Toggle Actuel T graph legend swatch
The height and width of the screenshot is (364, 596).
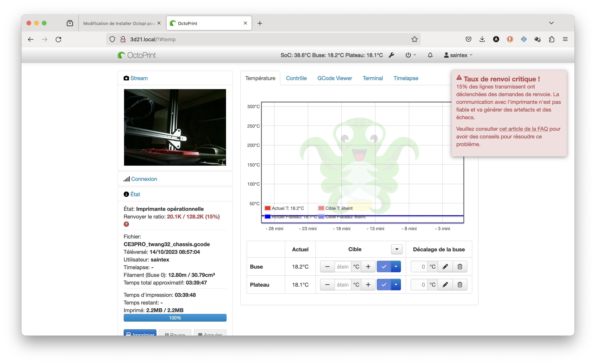(267, 208)
